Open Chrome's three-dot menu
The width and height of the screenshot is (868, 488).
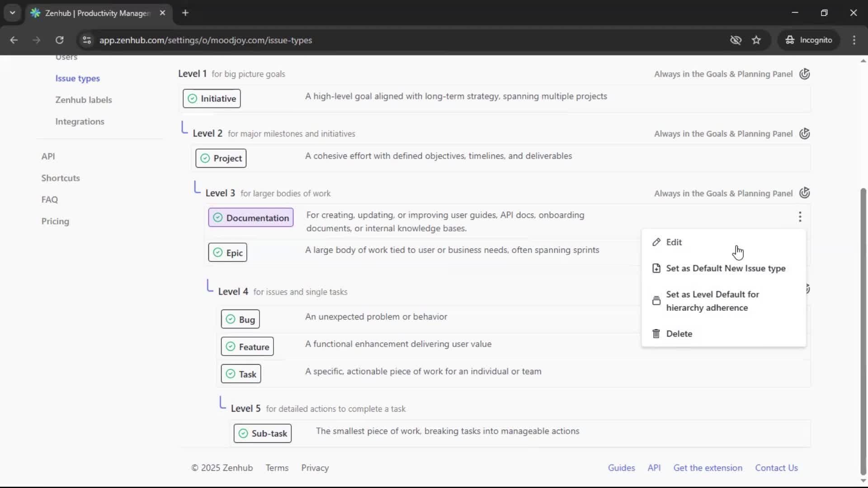tap(854, 40)
